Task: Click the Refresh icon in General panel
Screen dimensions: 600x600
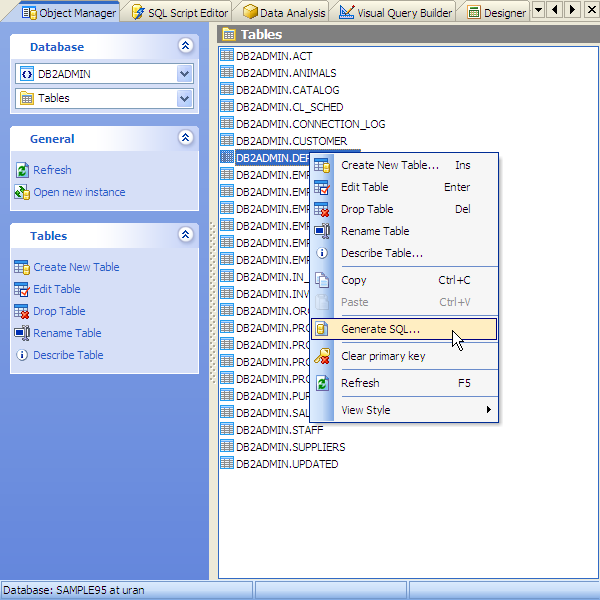Action: click(22, 170)
